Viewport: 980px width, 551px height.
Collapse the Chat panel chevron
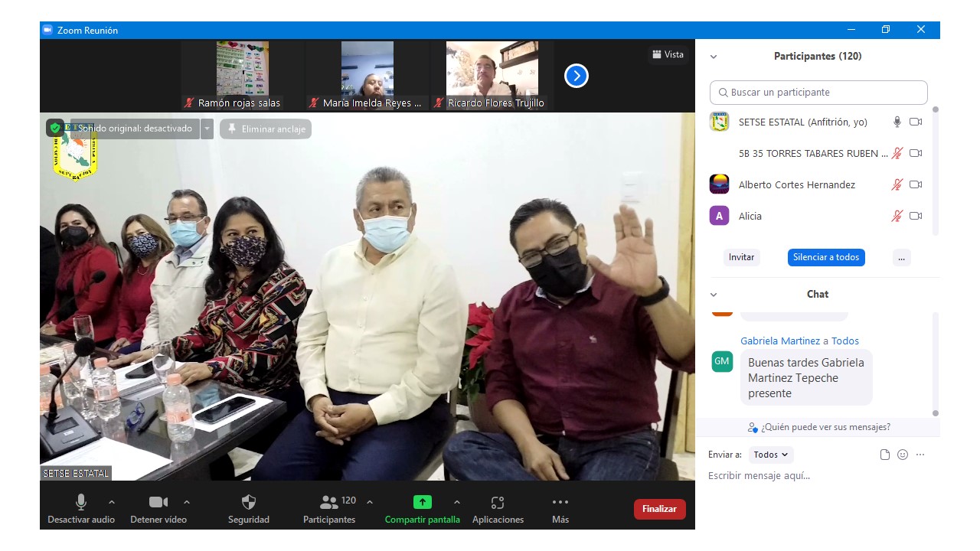pos(714,295)
